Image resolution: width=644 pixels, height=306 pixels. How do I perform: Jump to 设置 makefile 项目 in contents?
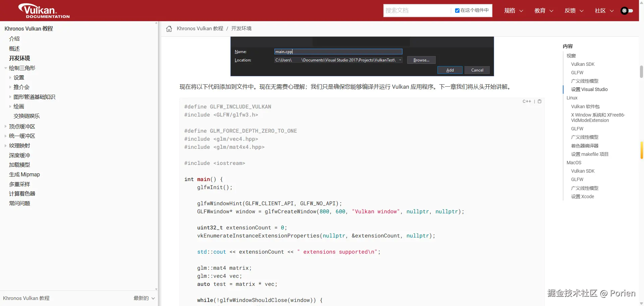tap(590, 154)
